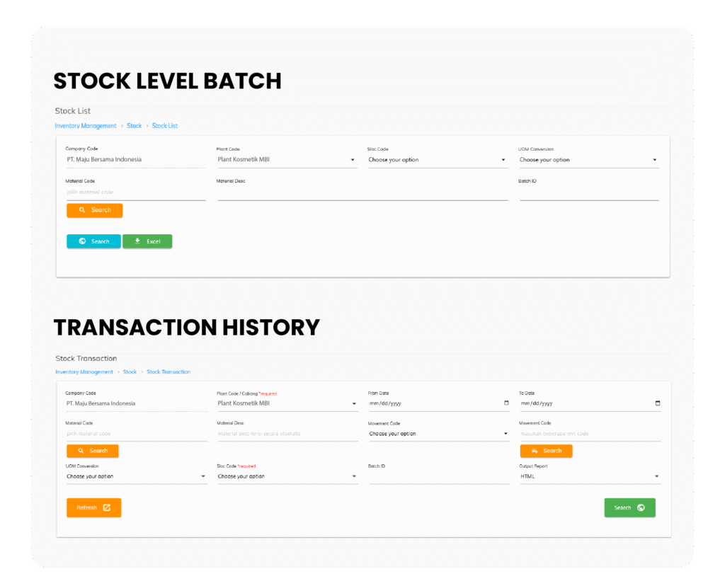Click orange Search under the Movement Code input
Viewport: 725px width, 588px height.
coord(546,451)
